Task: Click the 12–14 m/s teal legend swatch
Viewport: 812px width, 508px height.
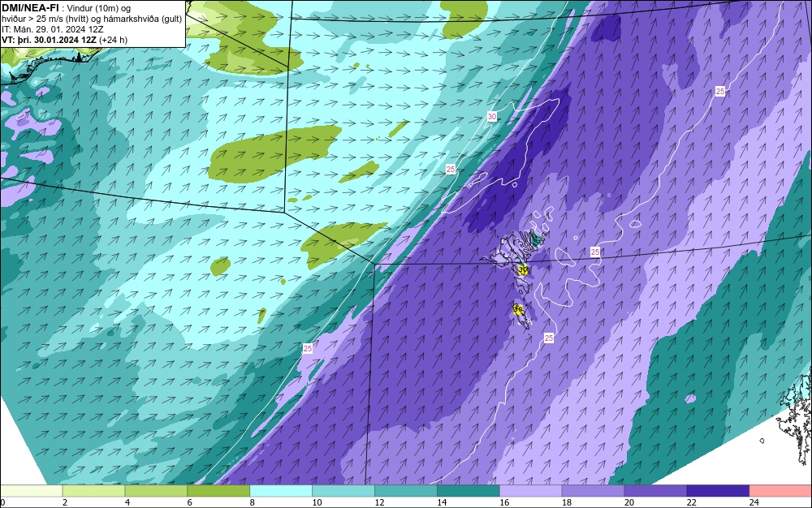Action: [406, 491]
